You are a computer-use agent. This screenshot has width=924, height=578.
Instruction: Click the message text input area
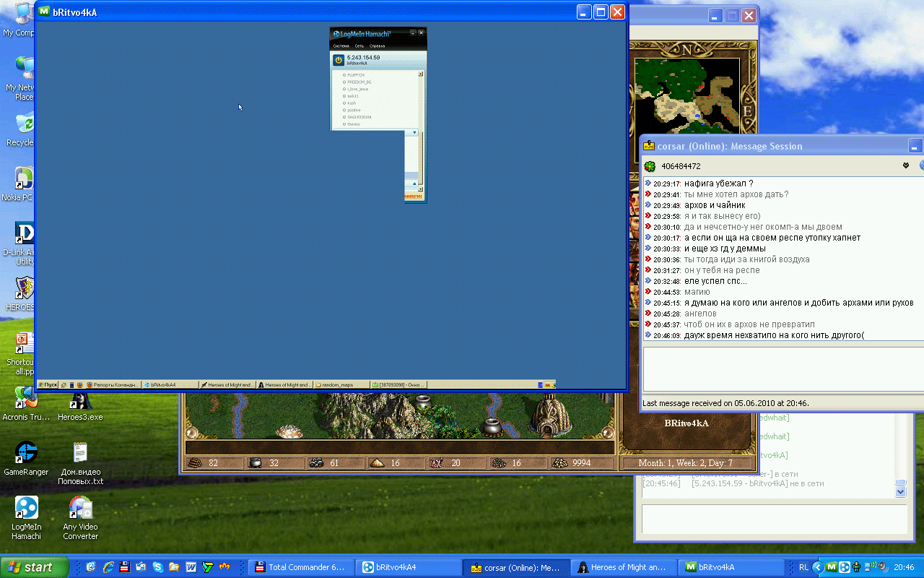coord(783,369)
